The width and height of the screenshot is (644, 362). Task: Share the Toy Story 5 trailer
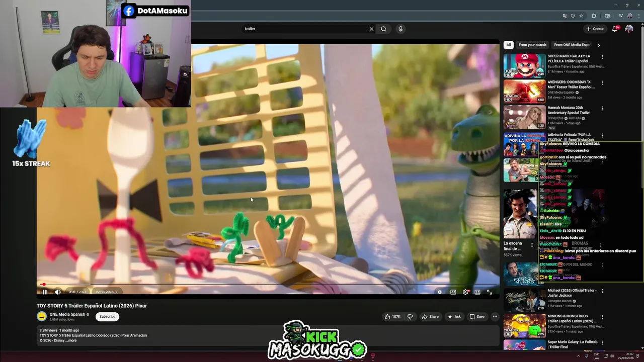(430, 317)
